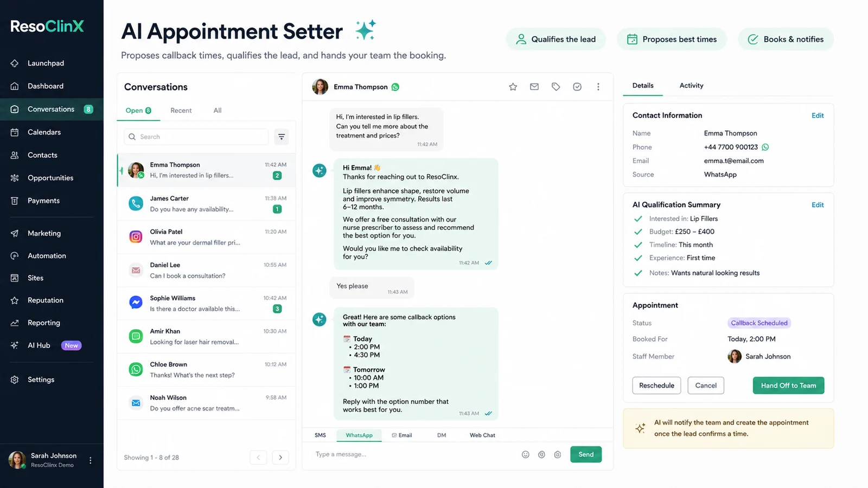Select the SMS channel tab

point(320,435)
